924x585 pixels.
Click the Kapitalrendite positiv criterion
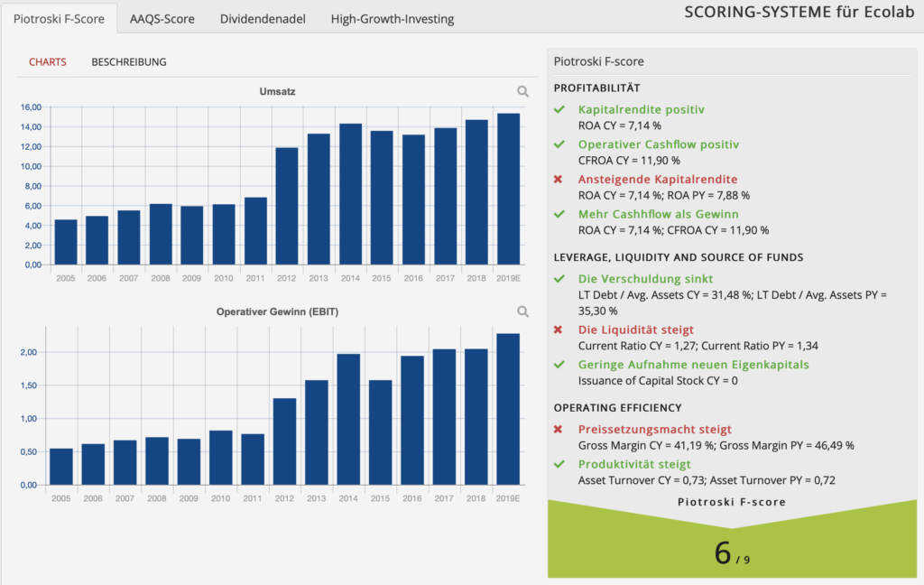(642, 109)
